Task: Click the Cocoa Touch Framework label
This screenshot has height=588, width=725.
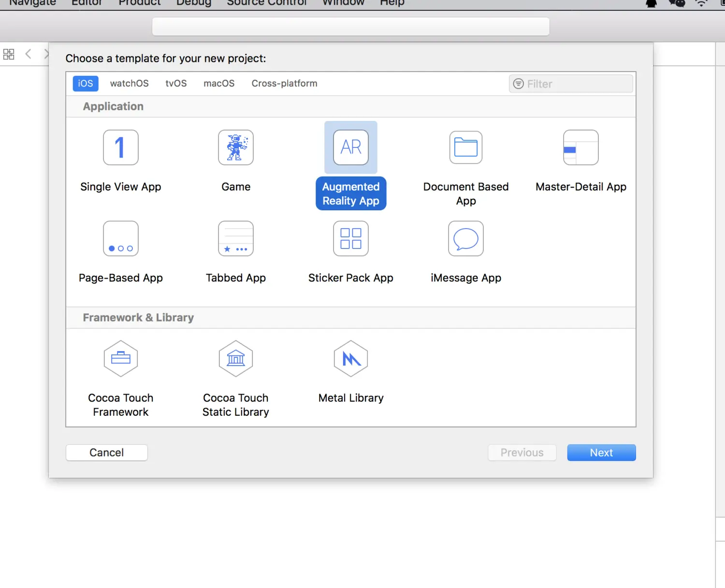Action: pos(121,405)
